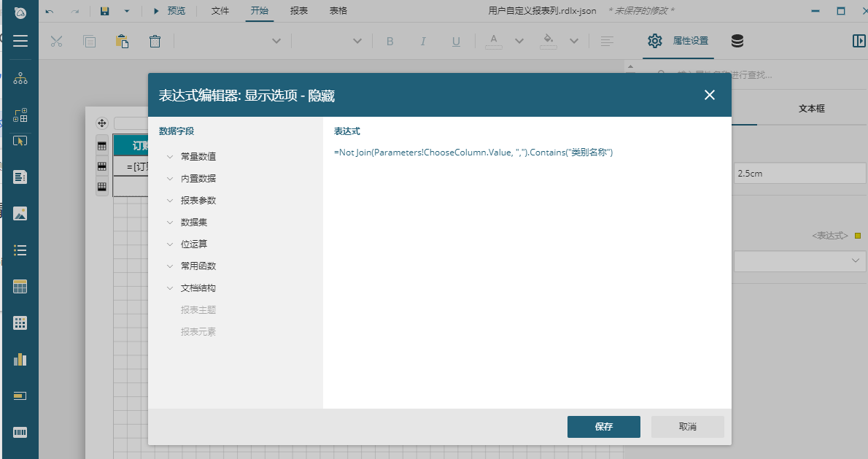Click the 取消 button
The width and height of the screenshot is (868, 459).
click(x=687, y=427)
